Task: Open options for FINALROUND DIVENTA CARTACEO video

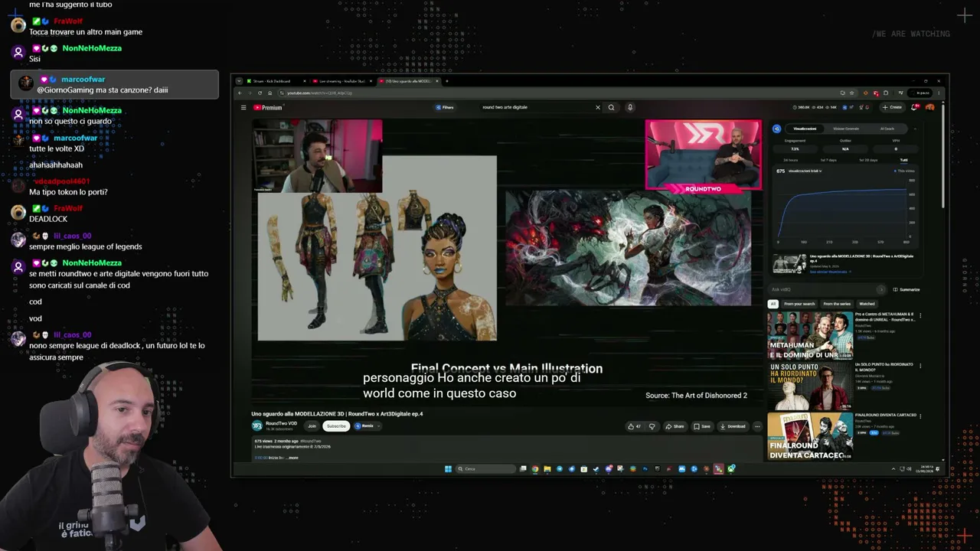Action: click(x=920, y=416)
